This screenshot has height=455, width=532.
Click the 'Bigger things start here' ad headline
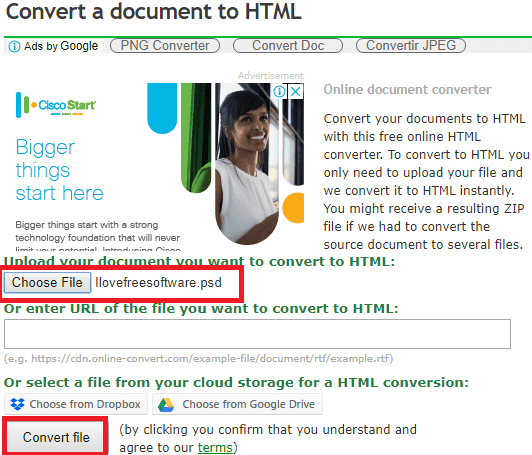coord(59,170)
